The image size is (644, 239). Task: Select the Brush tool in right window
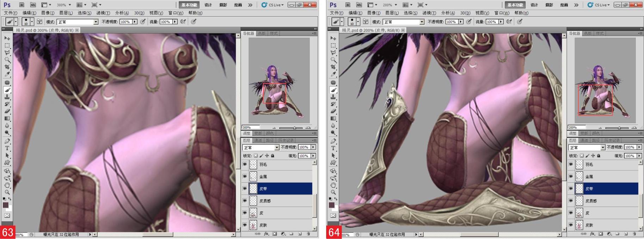coord(333,90)
